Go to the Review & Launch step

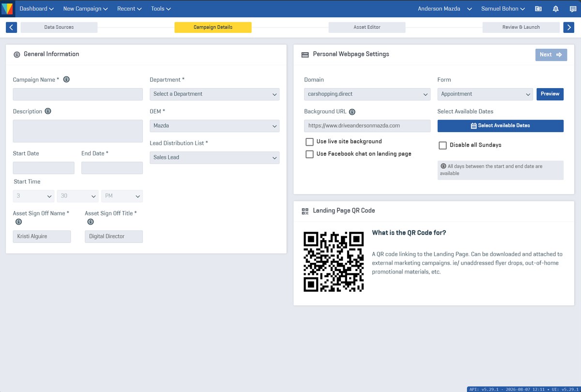click(x=521, y=27)
